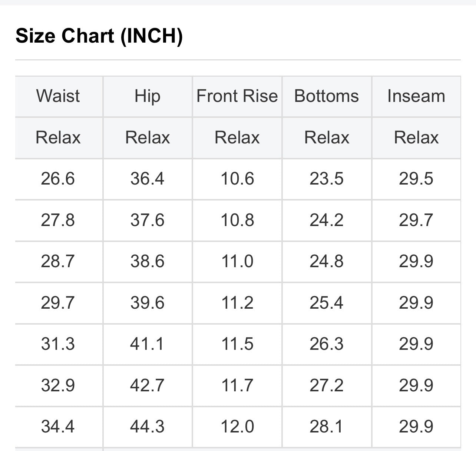
Task: Click hip value 37.6 cell
Action: coord(147,220)
